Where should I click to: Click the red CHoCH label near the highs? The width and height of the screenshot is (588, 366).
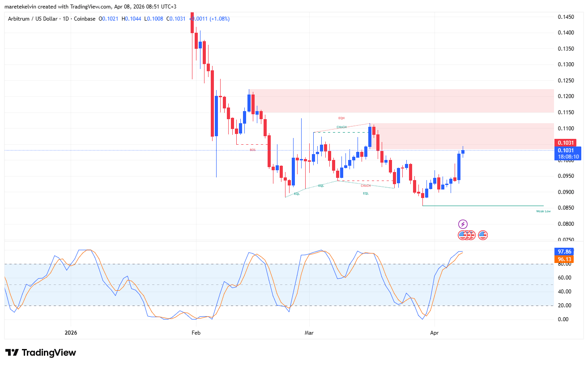(341, 127)
